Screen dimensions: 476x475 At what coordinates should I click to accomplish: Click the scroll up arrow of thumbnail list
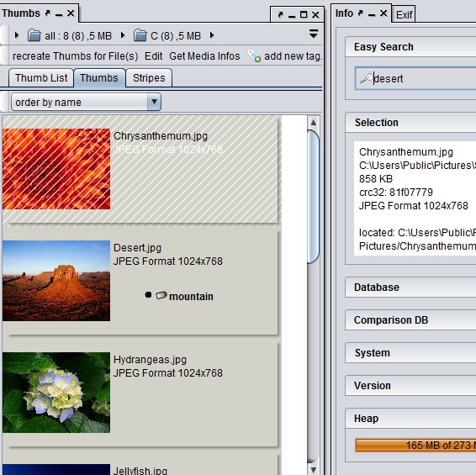coord(314,123)
